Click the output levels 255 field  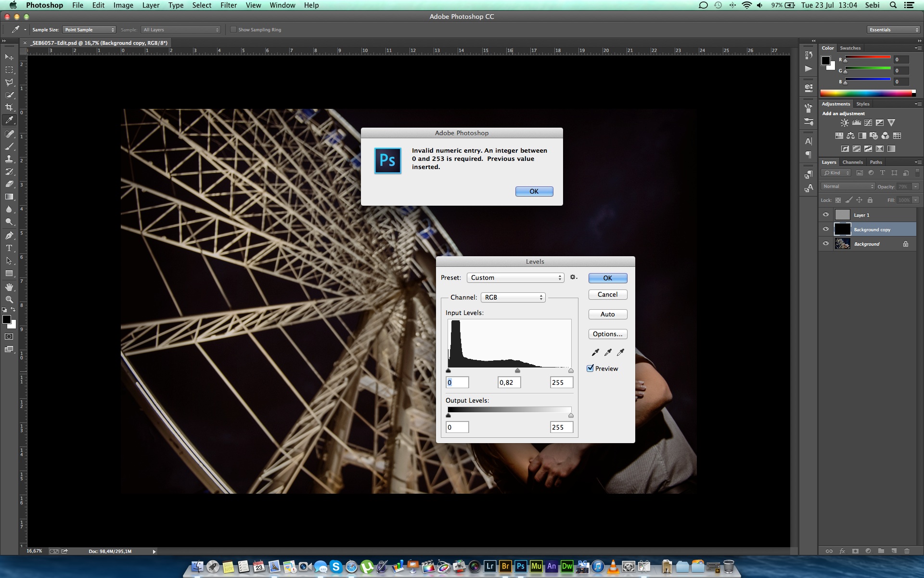[561, 427]
